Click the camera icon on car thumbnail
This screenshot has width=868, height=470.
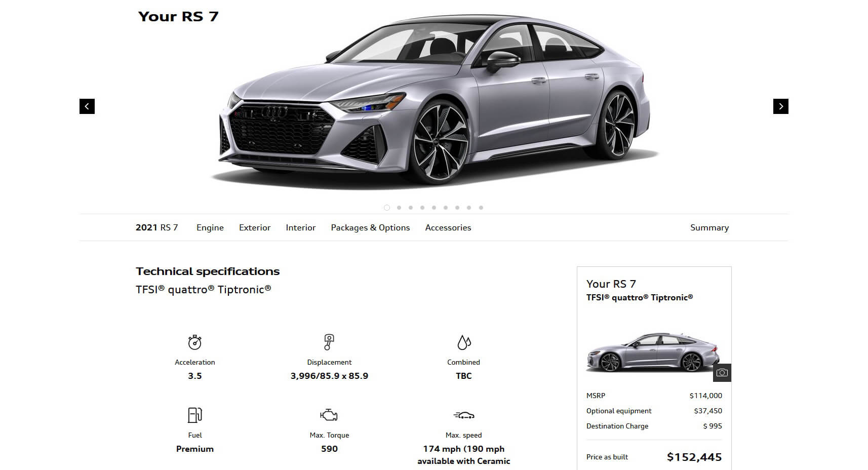(x=722, y=373)
